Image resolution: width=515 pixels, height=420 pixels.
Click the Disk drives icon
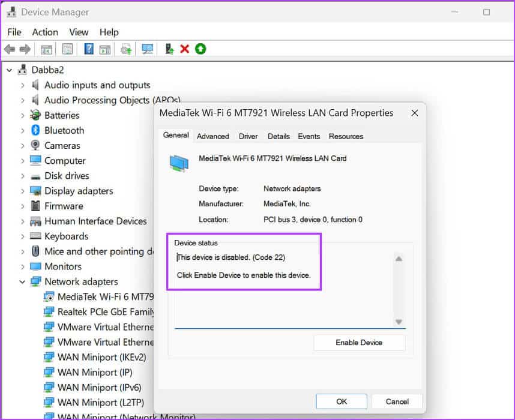click(x=35, y=176)
